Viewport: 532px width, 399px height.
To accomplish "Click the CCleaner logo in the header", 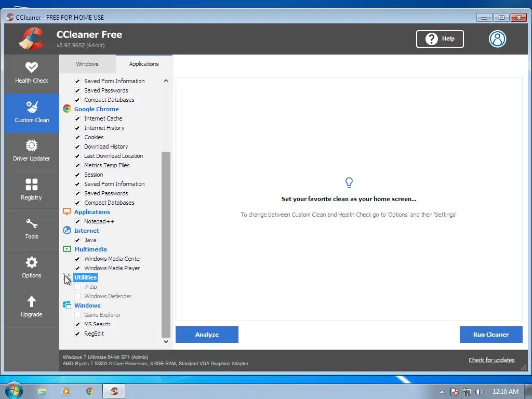I will pyautogui.click(x=32, y=38).
